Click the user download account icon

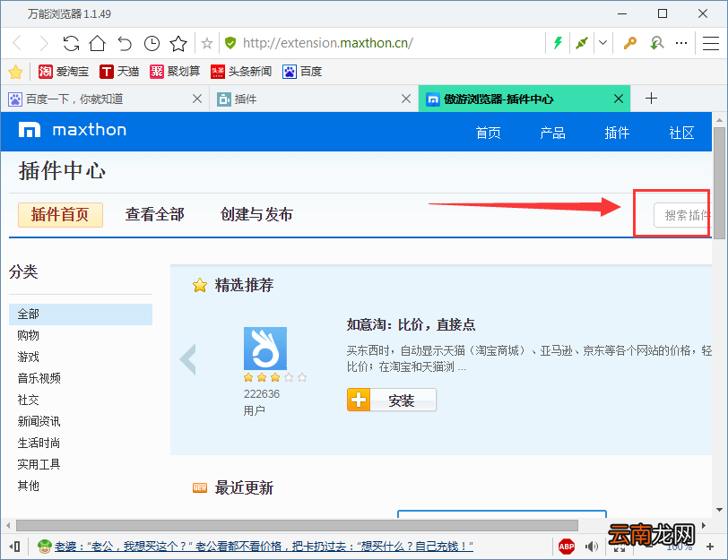[x=656, y=43]
